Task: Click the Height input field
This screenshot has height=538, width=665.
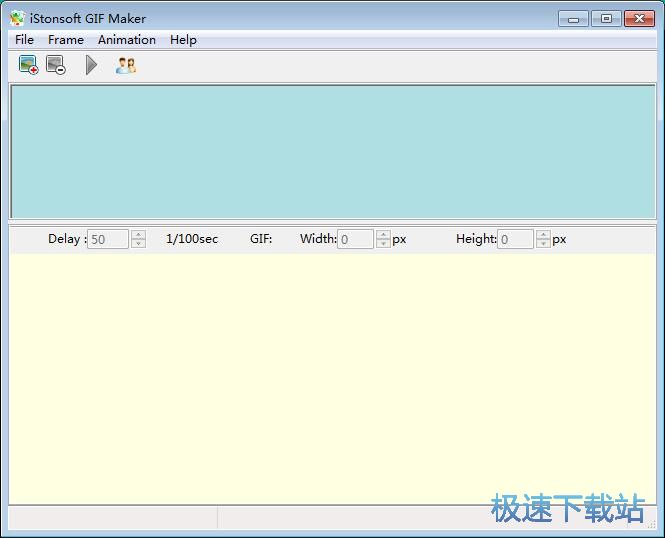Action: pyautogui.click(x=515, y=239)
